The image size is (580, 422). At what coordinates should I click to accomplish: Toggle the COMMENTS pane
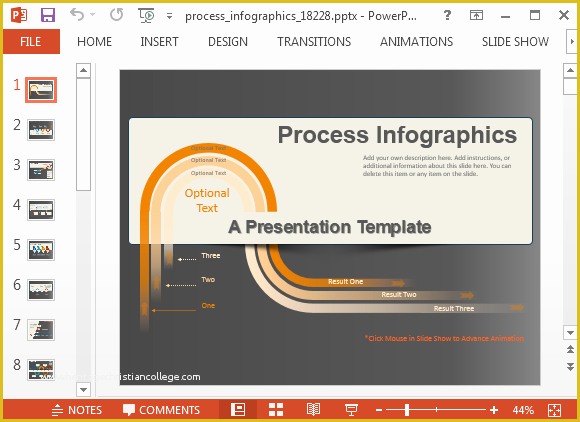pyautogui.click(x=161, y=410)
